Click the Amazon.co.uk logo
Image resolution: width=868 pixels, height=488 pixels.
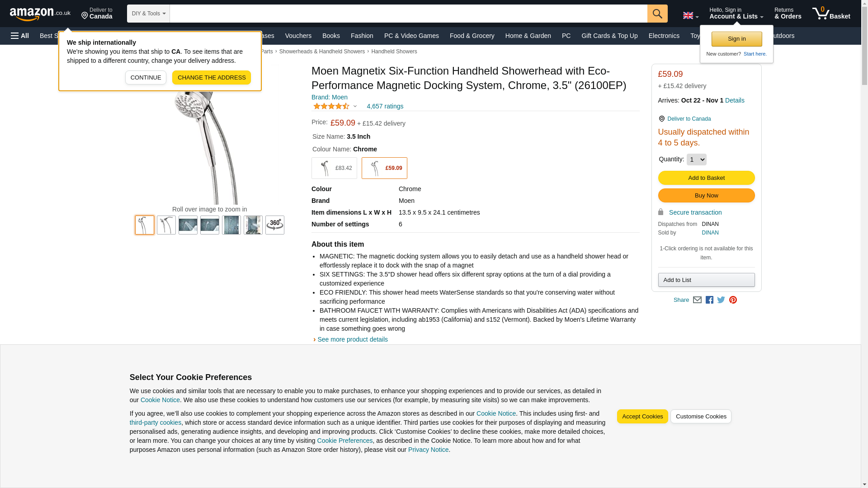tap(40, 14)
